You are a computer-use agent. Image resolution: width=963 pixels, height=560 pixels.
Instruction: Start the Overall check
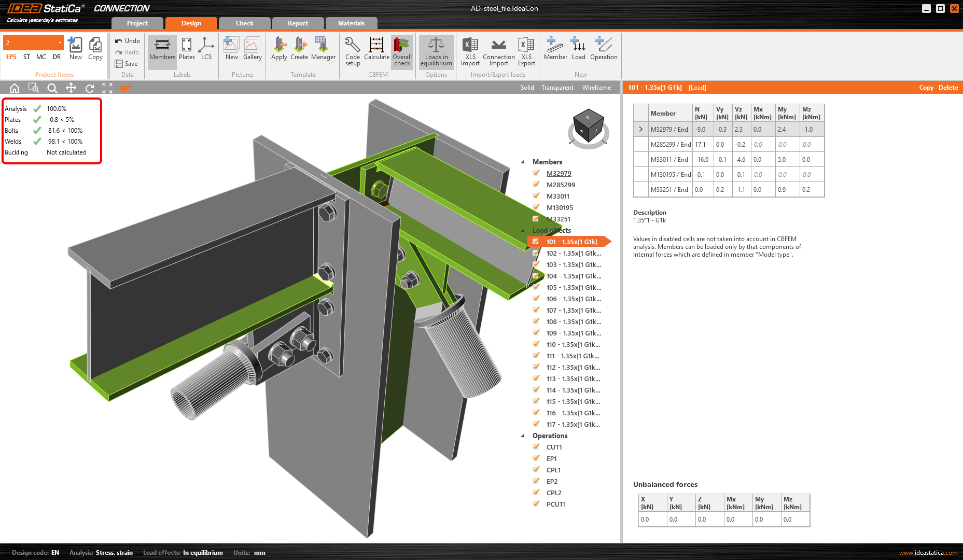pos(402,51)
